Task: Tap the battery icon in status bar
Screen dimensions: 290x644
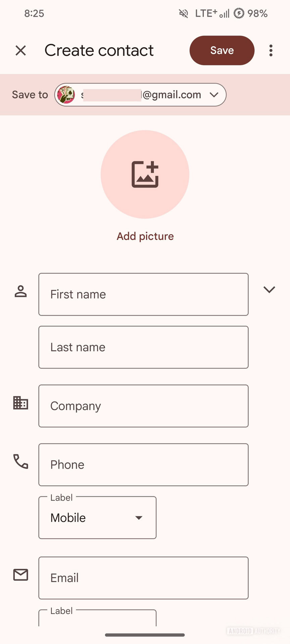Action: (239, 13)
